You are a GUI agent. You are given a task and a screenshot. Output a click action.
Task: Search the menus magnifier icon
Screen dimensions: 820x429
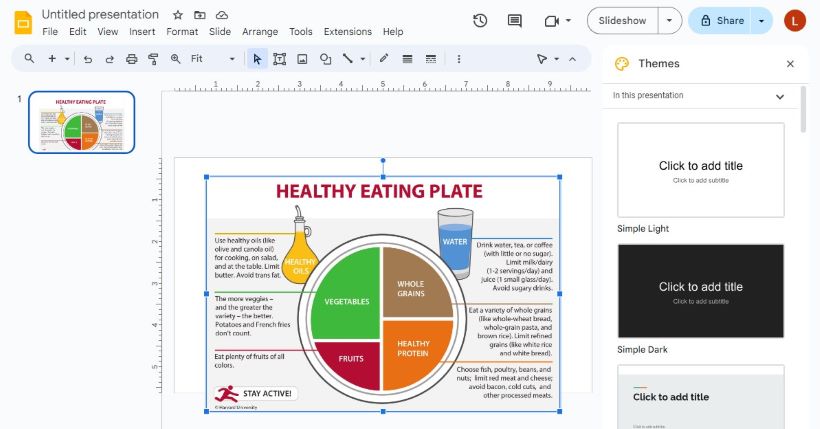coord(29,59)
